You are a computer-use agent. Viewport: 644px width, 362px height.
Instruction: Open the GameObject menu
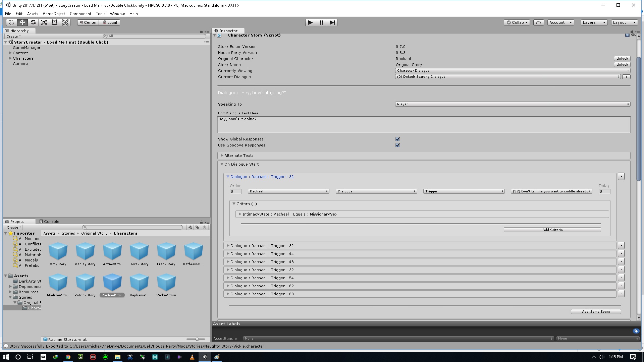click(x=54, y=14)
